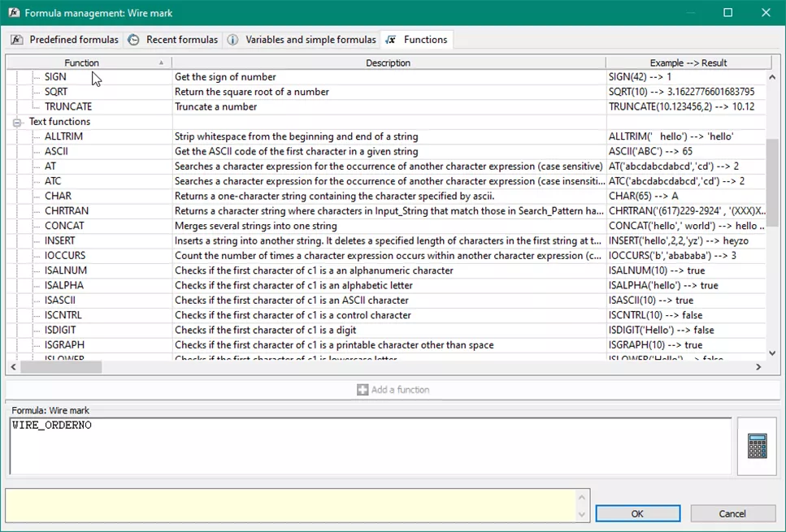Click the Predefined formulas tab icon
This screenshot has height=532, width=786.
[17, 40]
